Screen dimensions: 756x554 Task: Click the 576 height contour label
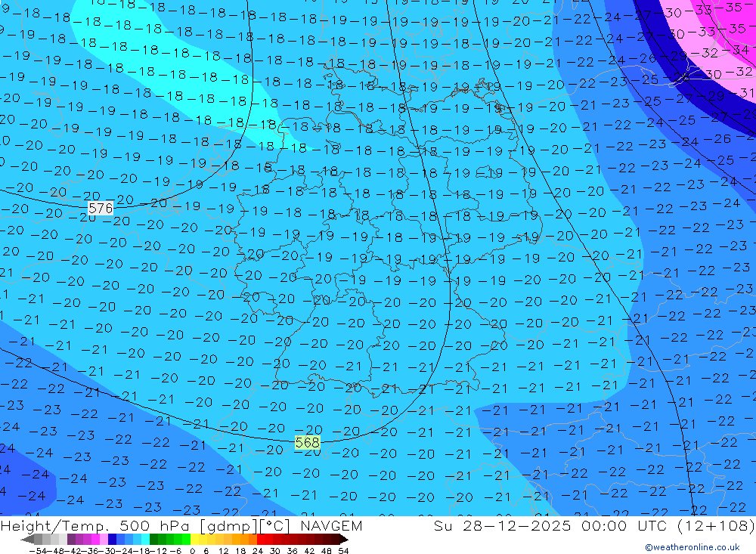point(101,209)
